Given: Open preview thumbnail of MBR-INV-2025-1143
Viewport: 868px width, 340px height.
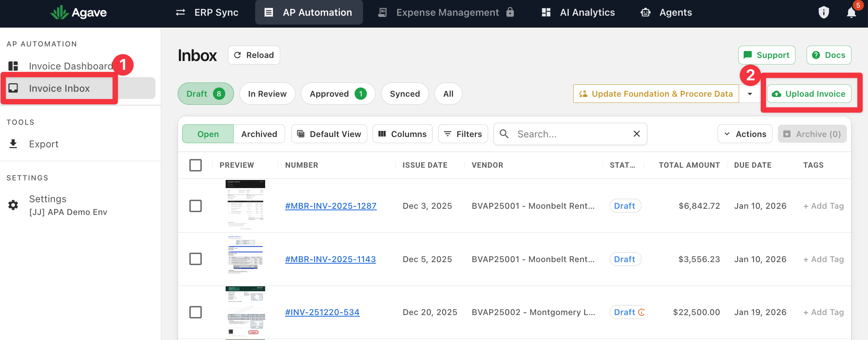Looking at the screenshot, I should click(x=245, y=259).
